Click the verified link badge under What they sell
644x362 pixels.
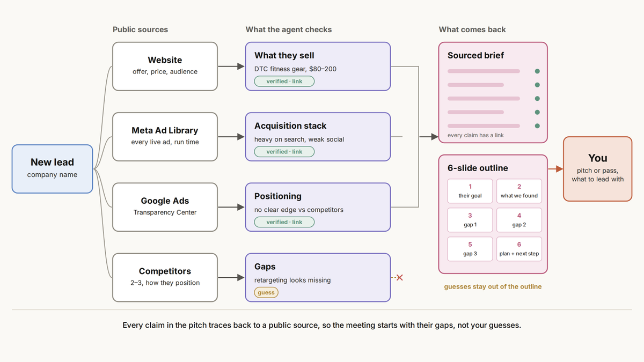(x=284, y=82)
